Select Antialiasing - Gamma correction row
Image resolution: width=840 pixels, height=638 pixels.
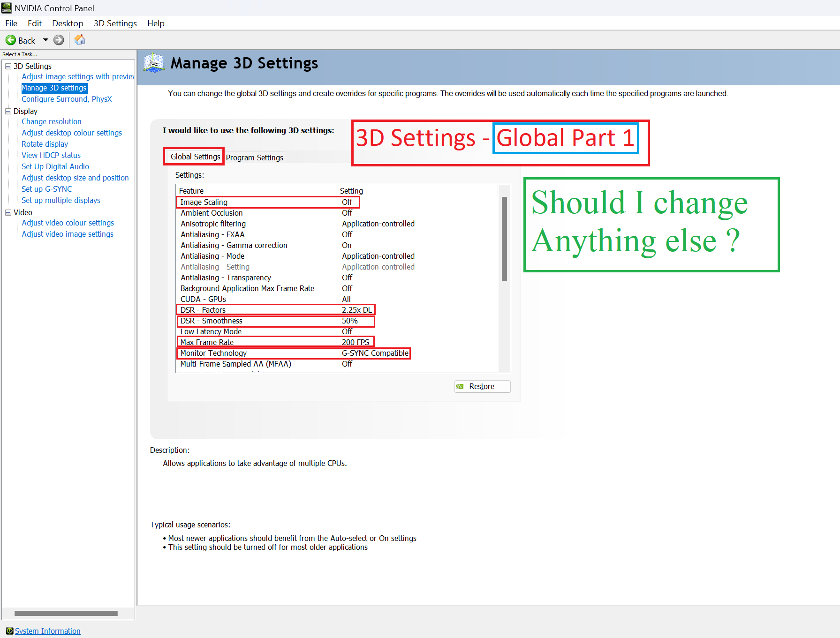pyautogui.click(x=337, y=245)
